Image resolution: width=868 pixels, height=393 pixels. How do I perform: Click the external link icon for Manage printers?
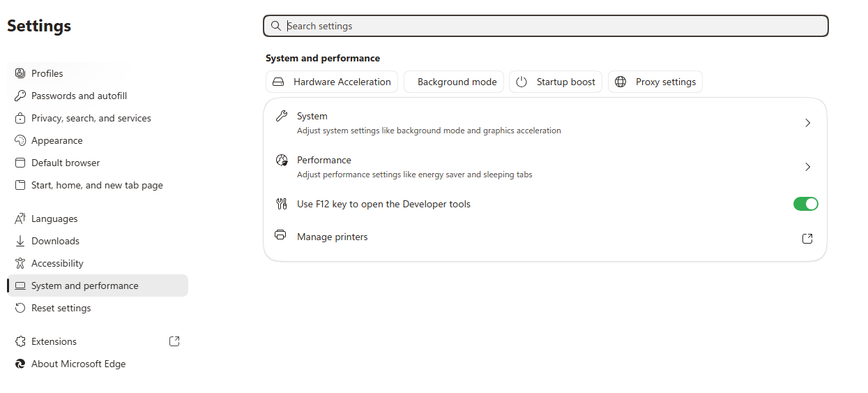click(807, 239)
